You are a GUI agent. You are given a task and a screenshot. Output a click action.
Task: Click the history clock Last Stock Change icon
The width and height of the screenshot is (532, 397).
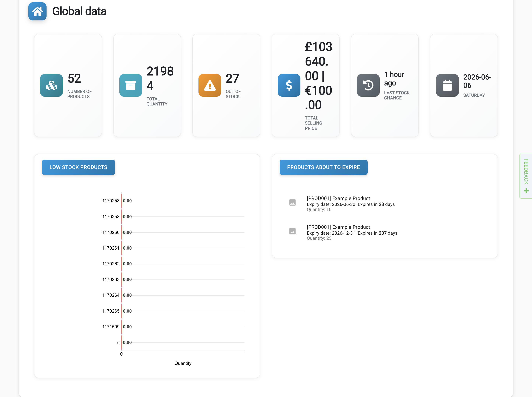pyautogui.click(x=368, y=85)
